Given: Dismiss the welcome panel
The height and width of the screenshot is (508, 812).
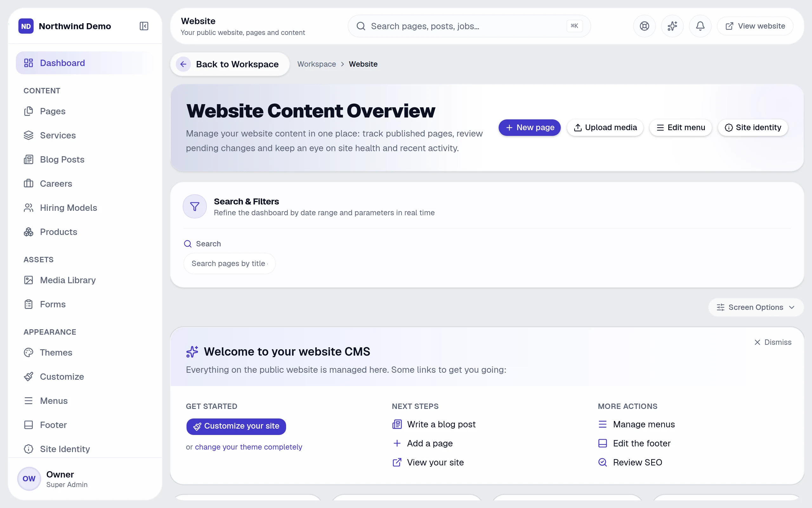Looking at the screenshot, I should coord(772,342).
